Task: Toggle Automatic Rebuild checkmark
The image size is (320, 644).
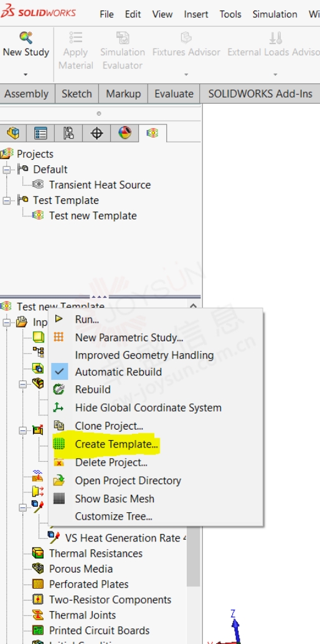Action: click(59, 372)
